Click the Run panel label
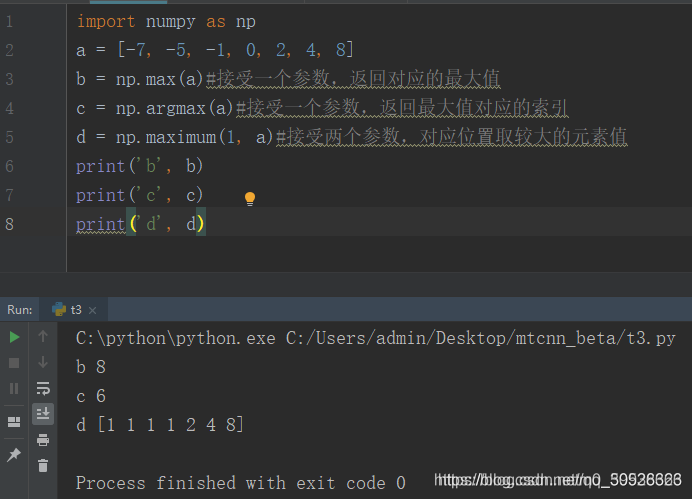Screen dimensions: 692x499 click(x=19, y=310)
